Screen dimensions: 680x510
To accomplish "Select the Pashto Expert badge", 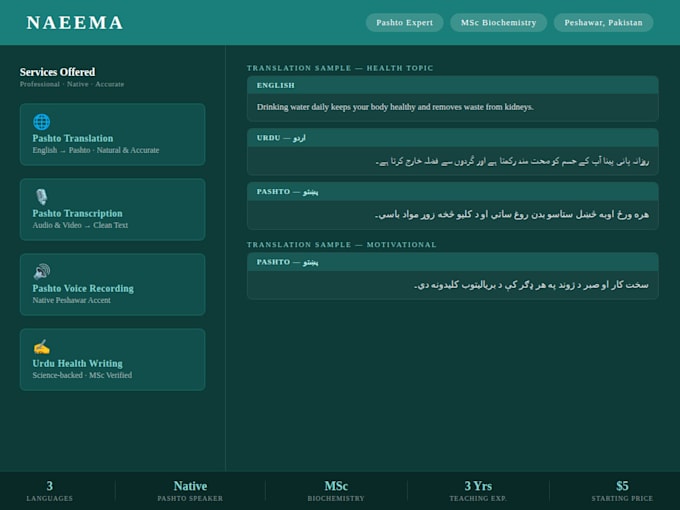I will click(x=404, y=23).
